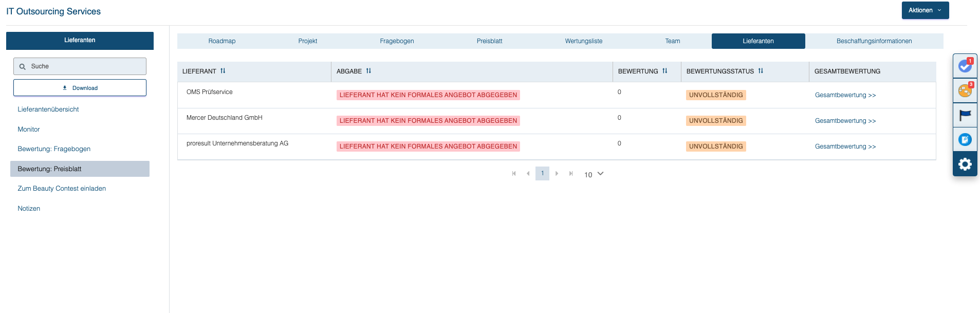Sort table by Bewertung column
The image size is (980, 313).
pyautogui.click(x=665, y=71)
